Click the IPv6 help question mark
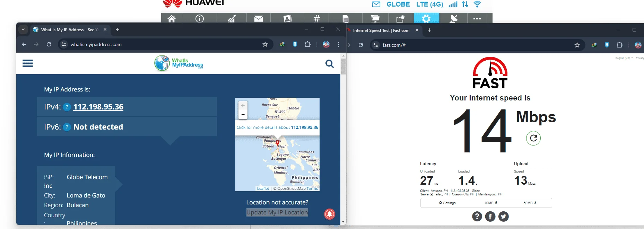644x229 pixels. tap(67, 127)
